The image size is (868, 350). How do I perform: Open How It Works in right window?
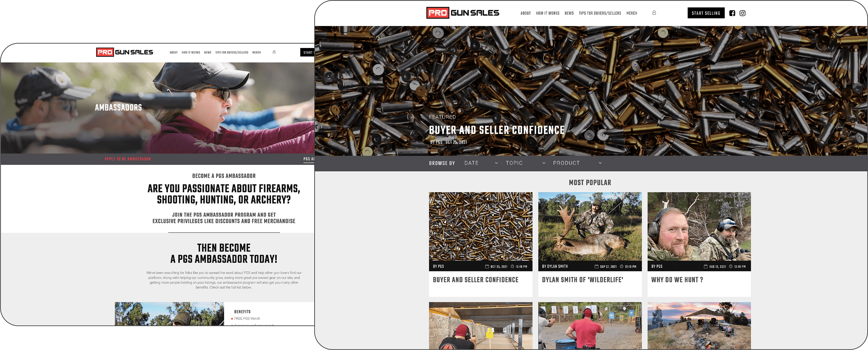(547, 13)
